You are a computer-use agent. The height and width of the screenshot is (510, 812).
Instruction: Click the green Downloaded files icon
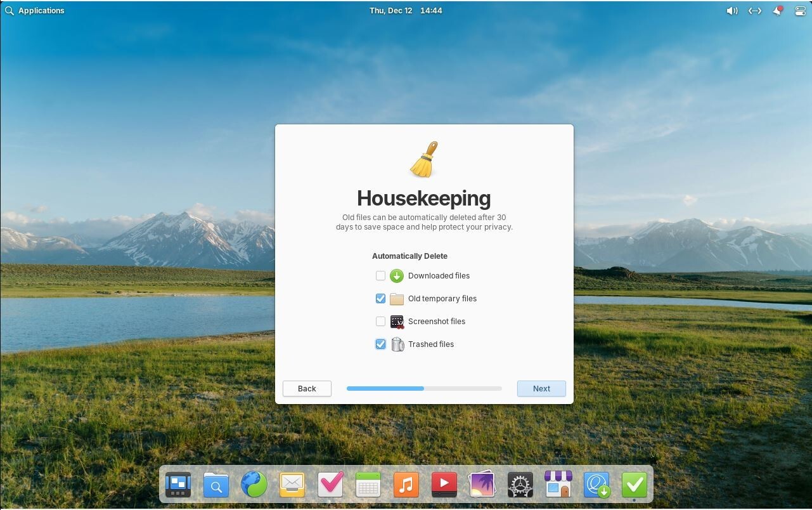(x=397, y=276)
